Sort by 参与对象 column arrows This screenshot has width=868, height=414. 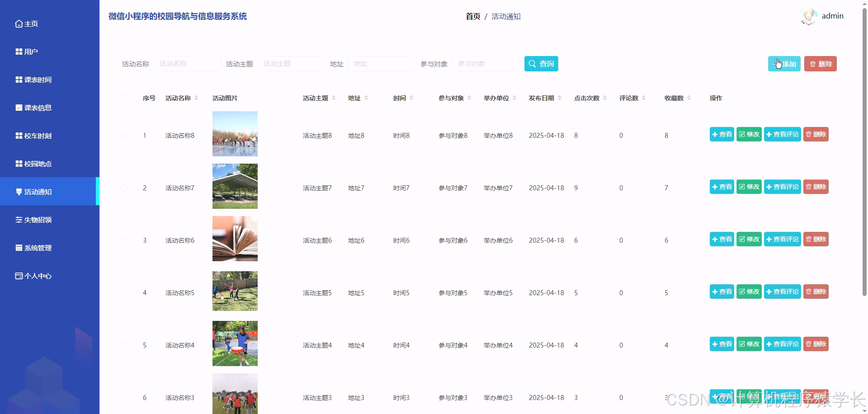(469, 98)
